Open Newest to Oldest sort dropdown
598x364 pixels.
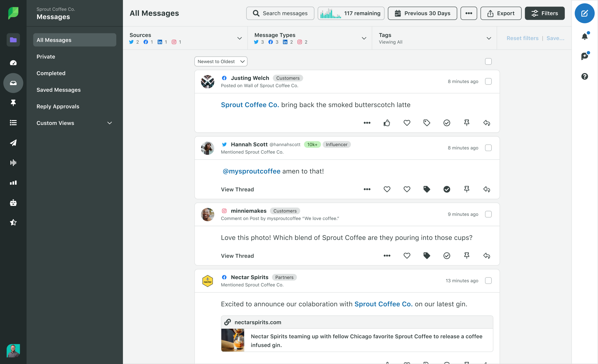(220, 61)
